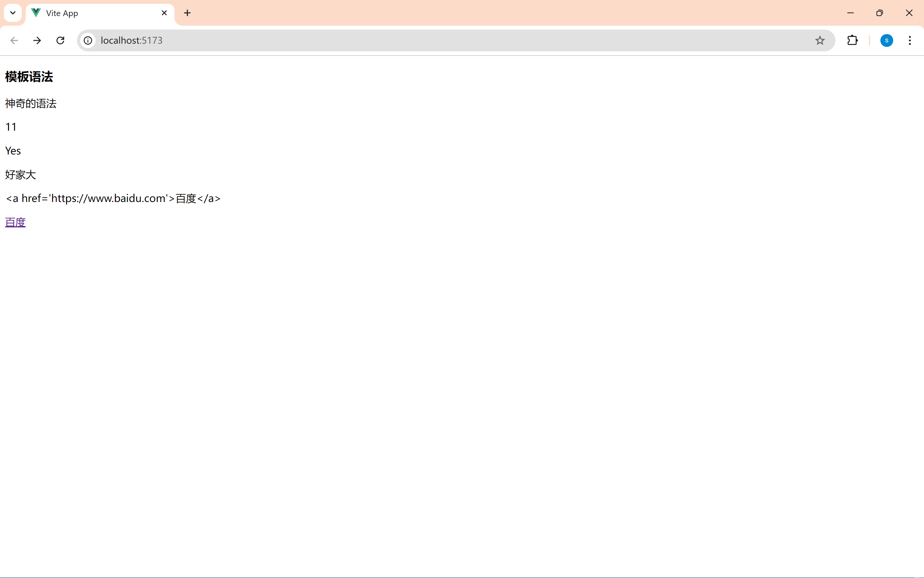The height and width of the screenshot is (578, 924).
Task: Click the browser back arrow
Action: (14, 40)
